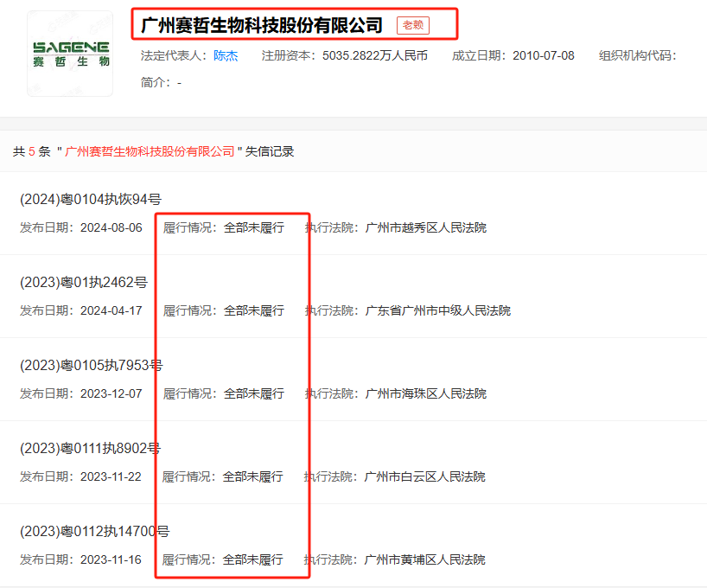The width and height of the screenshot is (707, 588).
Task: Click 广州市海珠区人民法院 court name
Action: point(426,394)
